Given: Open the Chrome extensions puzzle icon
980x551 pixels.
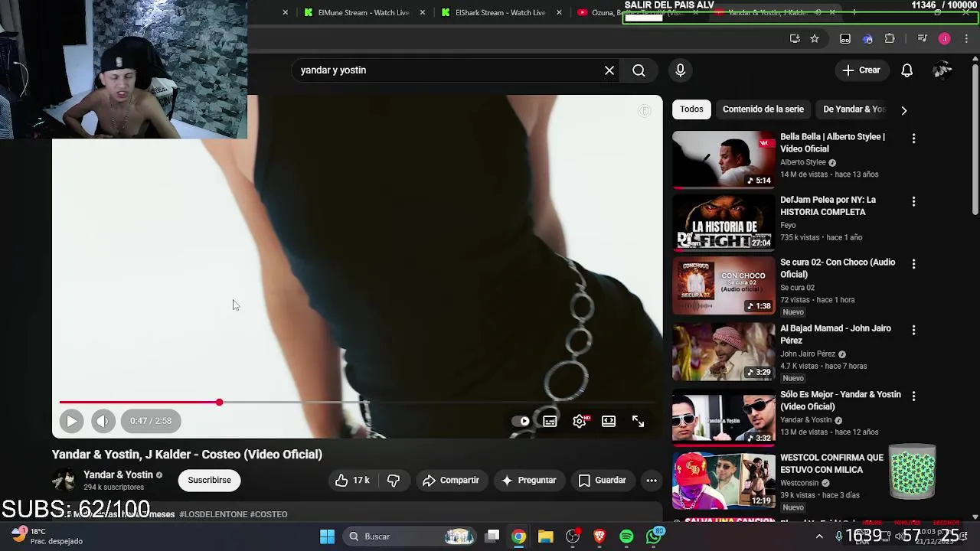Looking at the screenshot, I should coord(890,38).
